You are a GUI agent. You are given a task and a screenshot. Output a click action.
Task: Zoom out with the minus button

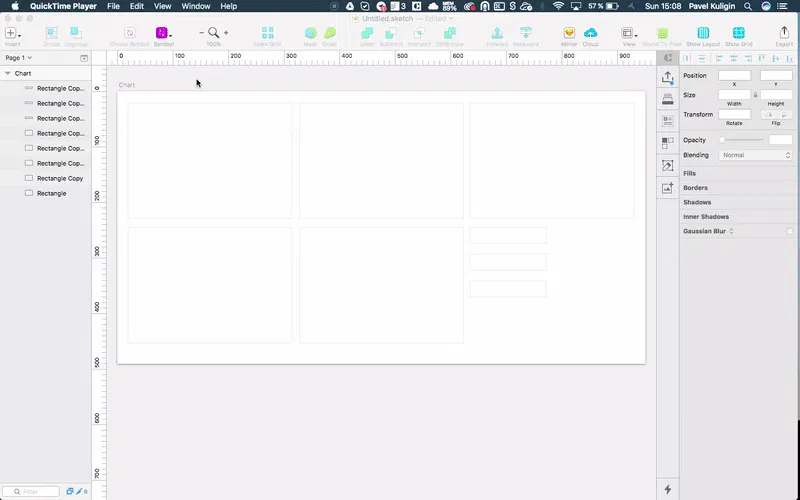[x=202, y=33]
